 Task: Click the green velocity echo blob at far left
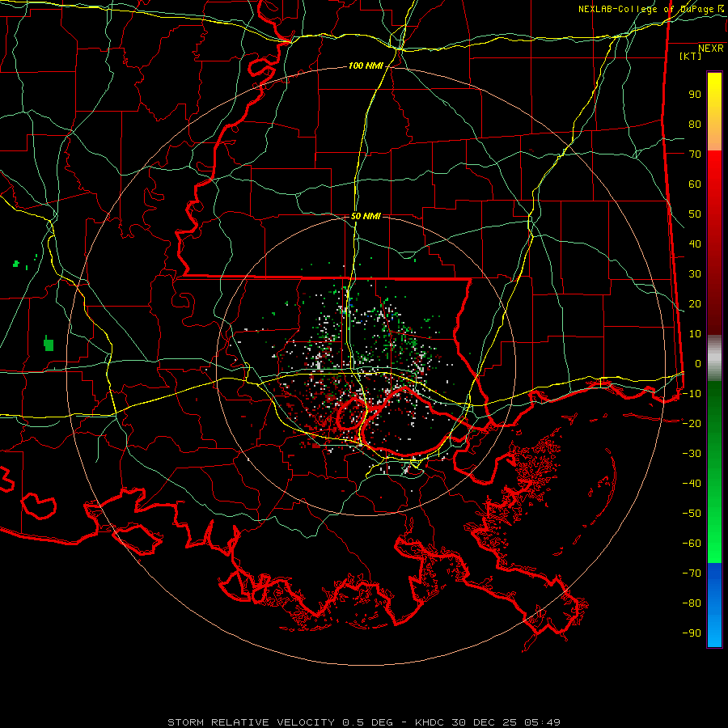point(49,344)
